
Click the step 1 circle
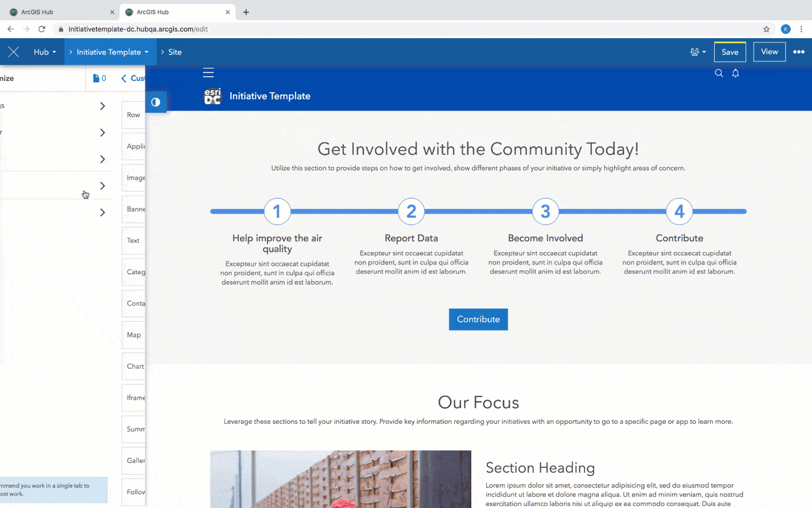[x=277, y=211]
